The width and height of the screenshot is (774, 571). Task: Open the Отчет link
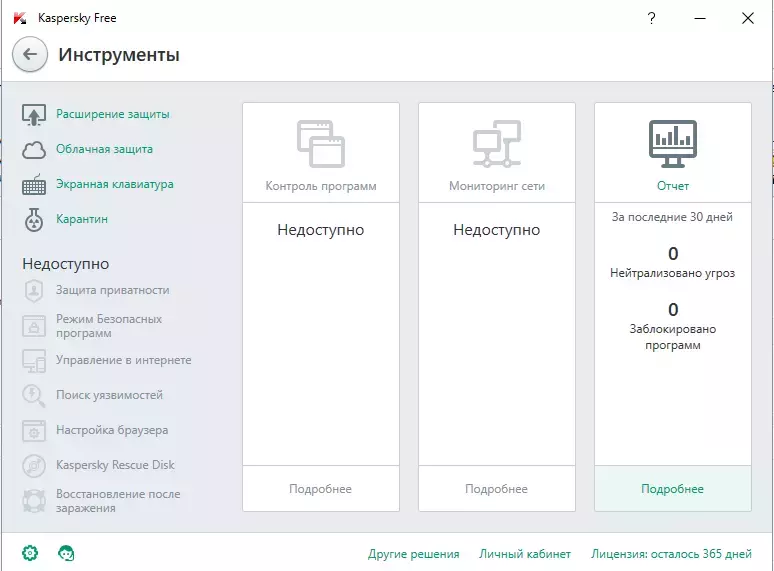point(673,186)
